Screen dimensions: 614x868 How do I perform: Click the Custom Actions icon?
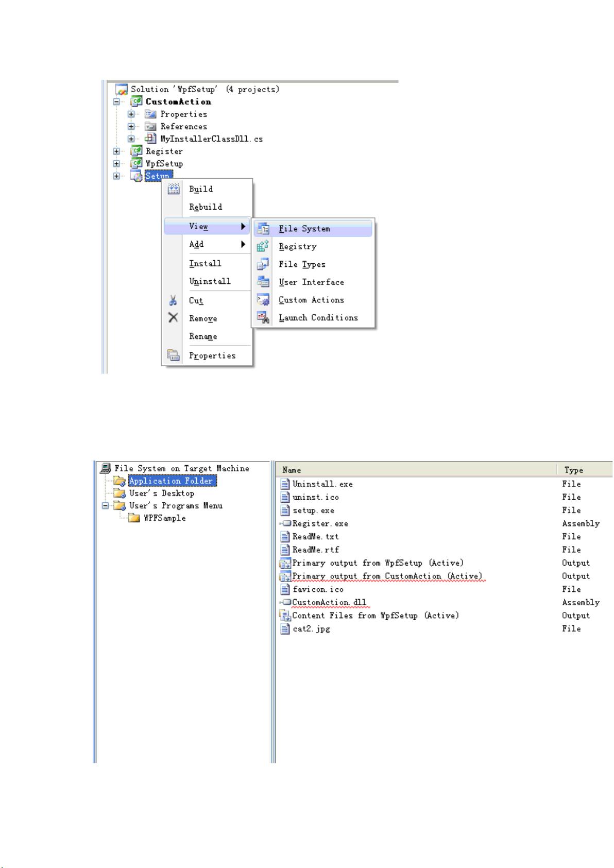point(263,300)
